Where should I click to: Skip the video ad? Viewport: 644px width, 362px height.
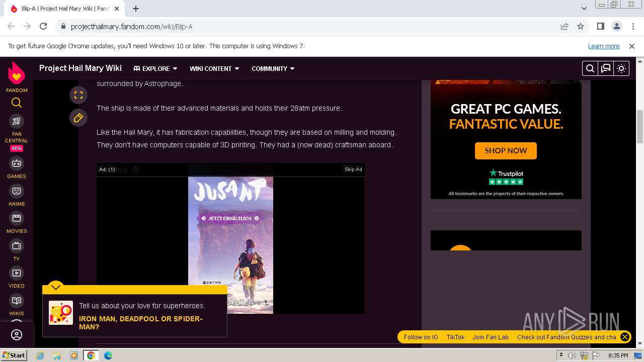353,169
